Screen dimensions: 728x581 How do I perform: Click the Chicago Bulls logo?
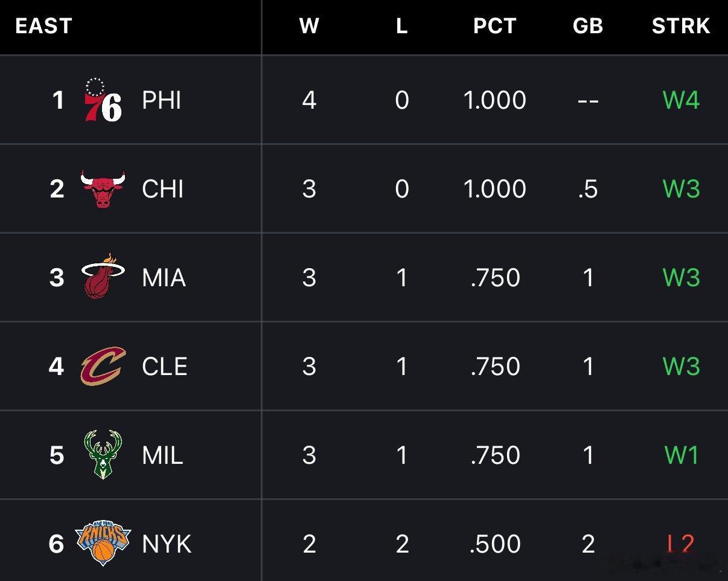pyautogui.click(x=103, y=188)
